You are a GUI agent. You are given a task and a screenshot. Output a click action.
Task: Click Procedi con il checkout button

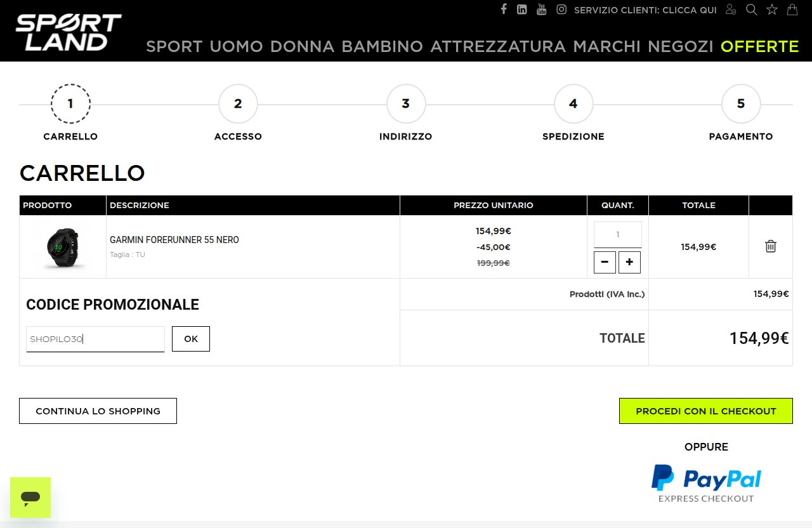click(706, 411)
